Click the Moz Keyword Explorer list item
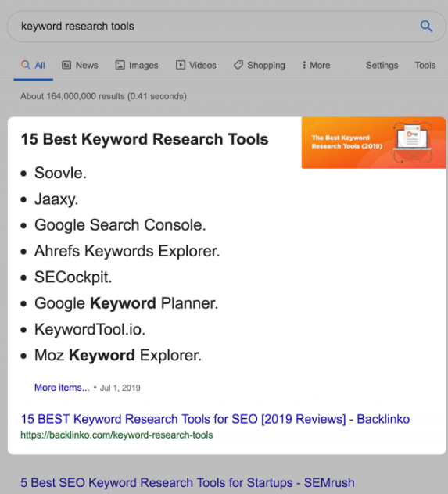The width and height of the screenshot is (448, 494). 118,356
